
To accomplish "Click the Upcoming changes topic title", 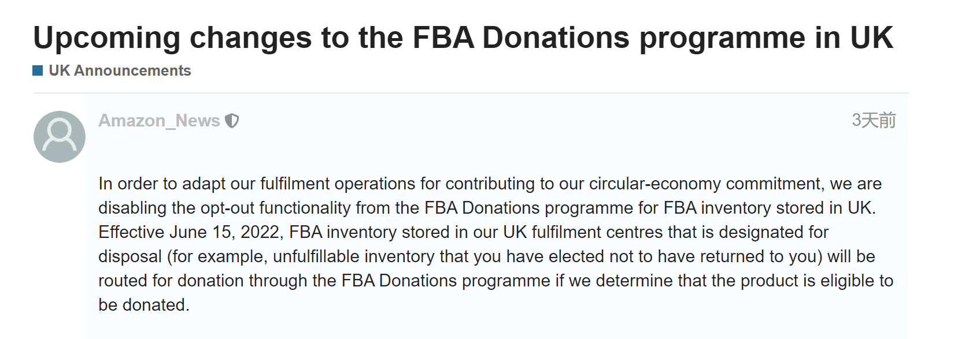I will pos(463,38).
